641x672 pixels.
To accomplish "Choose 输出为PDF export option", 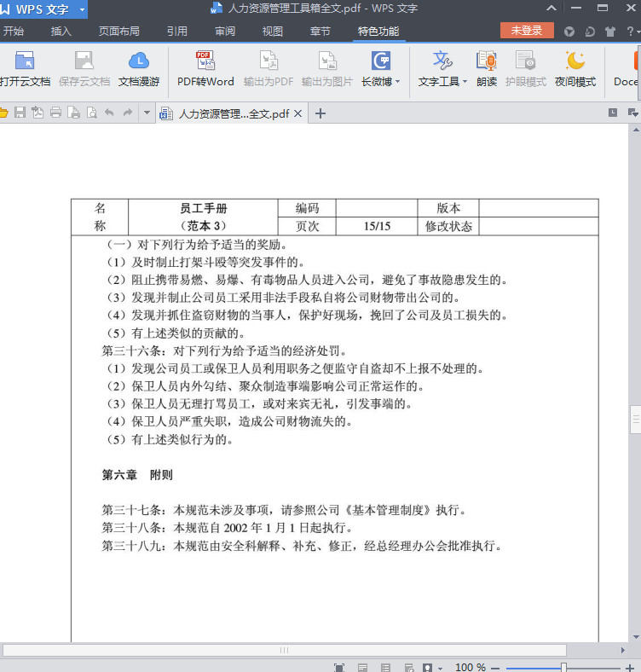I will (269, 68).
